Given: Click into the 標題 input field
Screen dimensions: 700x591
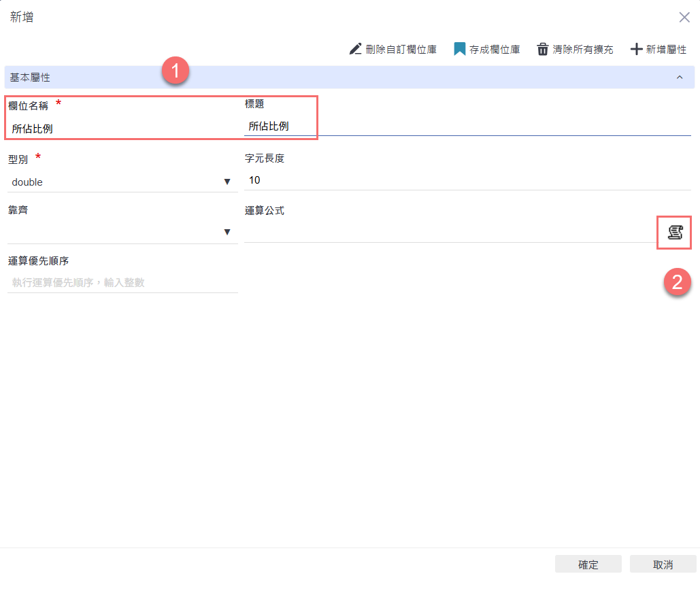Looking at the screenshot, I should click(x=463, y=126).
